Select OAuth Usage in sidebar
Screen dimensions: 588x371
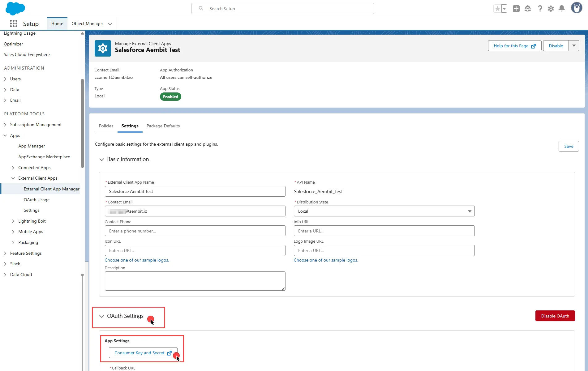(x=36, y=200)
